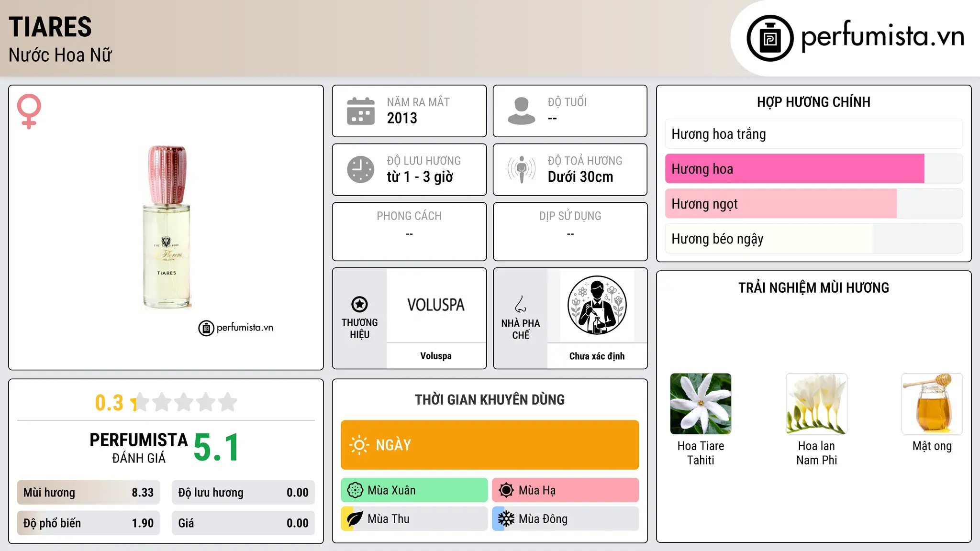Click the Năm ra mắt label
Image resolution: width=980 pixels, height=551 pixels.
coord(418,102)
